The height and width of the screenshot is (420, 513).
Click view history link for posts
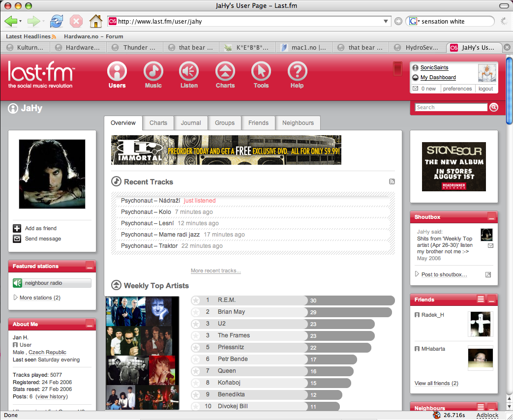52,396
